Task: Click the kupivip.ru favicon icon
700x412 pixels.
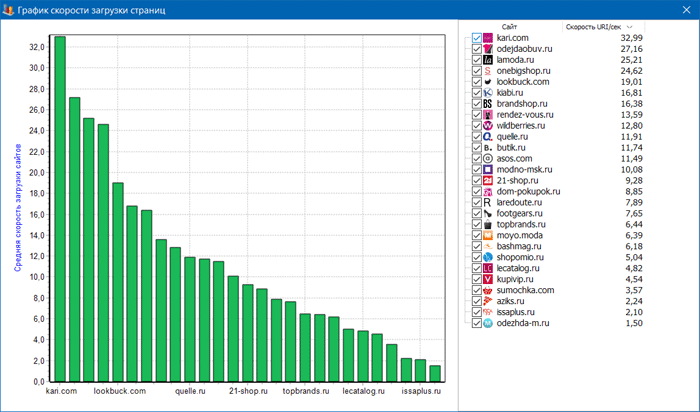Action: (488, 279)
